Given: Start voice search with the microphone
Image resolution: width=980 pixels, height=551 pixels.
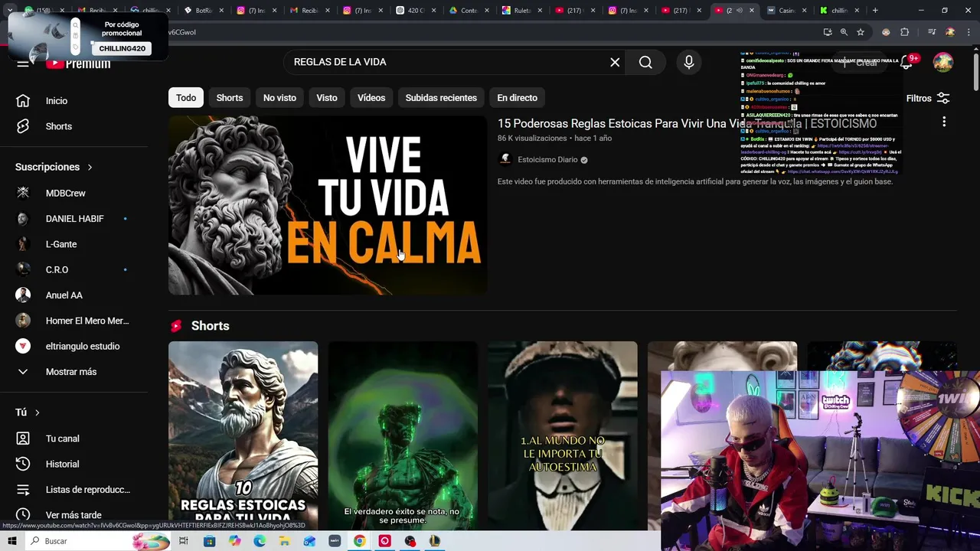Looking at the screenshot, I should pyautogui.click(x=688, y=62).
